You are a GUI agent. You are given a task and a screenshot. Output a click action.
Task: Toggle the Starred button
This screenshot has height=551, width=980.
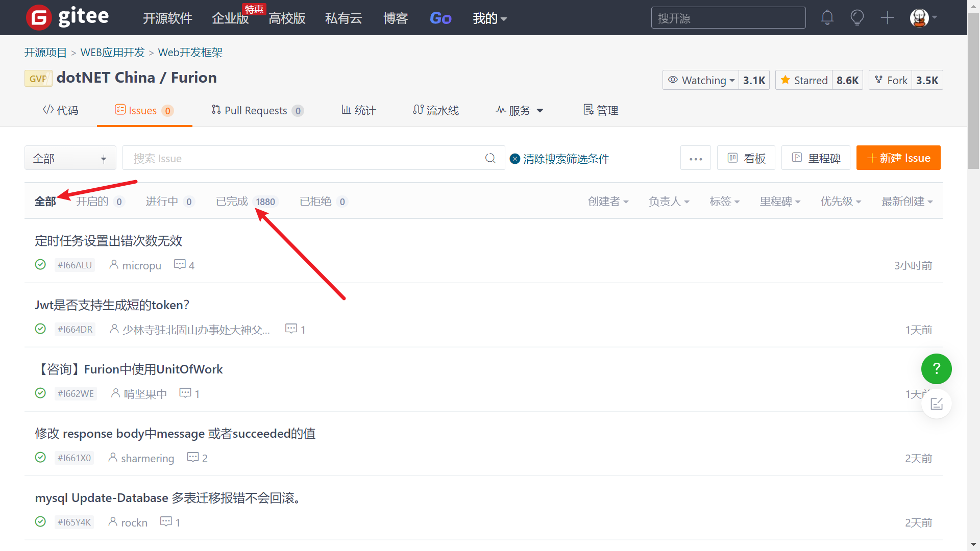[804, 80]
